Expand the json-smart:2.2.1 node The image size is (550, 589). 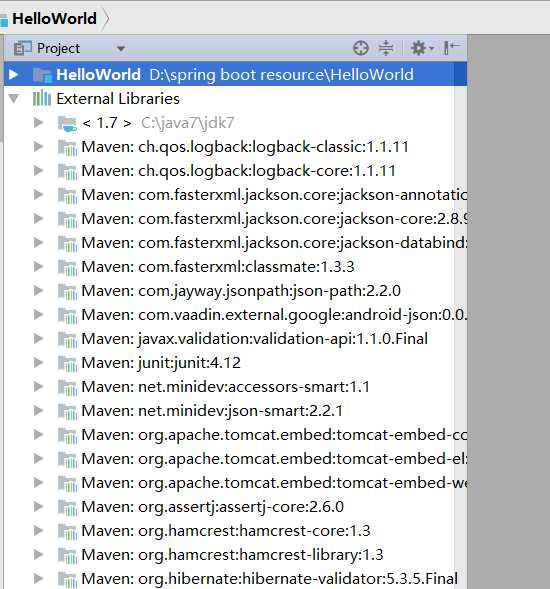(x=38, y=411)
